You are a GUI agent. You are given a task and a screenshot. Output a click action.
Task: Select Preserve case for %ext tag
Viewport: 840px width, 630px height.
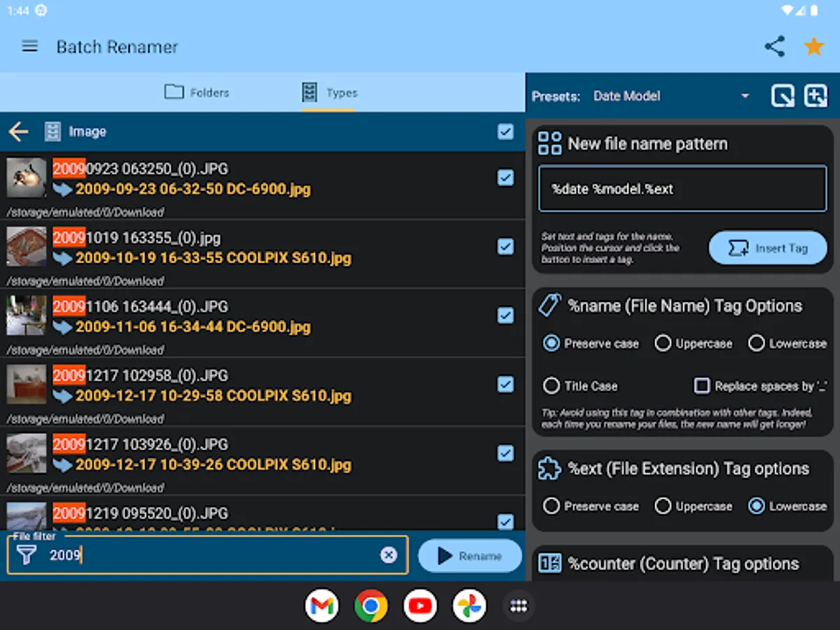pos(552,506)
